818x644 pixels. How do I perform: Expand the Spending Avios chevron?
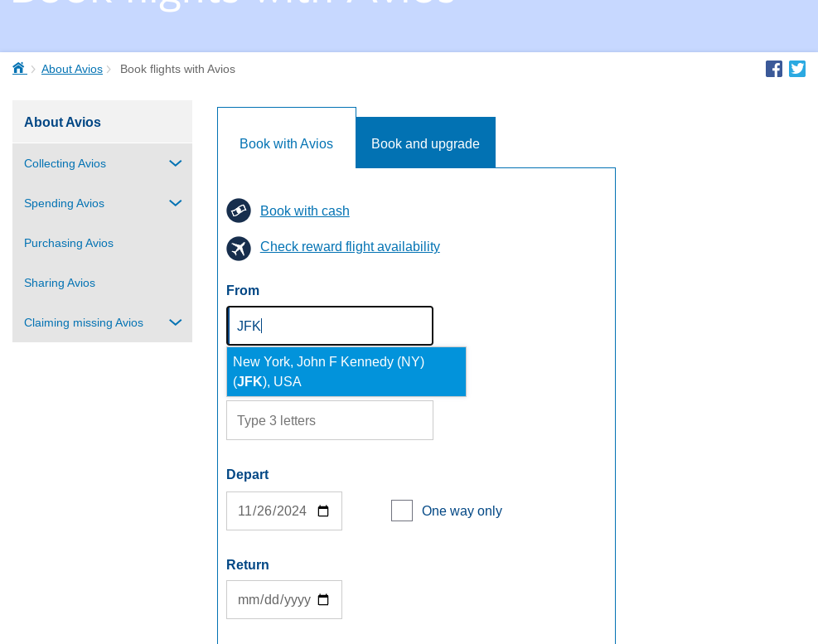click(x=176, y=203)
